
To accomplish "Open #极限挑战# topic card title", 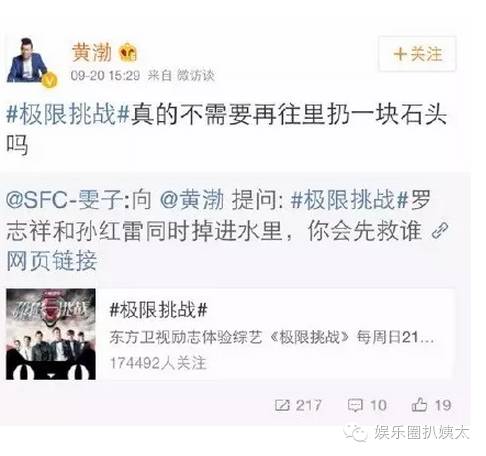I will (159, 309).
